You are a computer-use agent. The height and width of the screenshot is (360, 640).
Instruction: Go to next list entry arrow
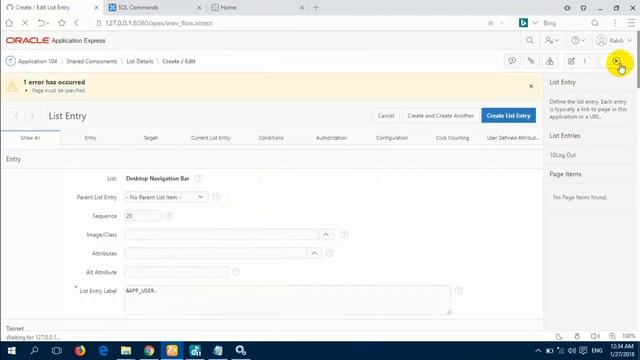coord(33,116)
